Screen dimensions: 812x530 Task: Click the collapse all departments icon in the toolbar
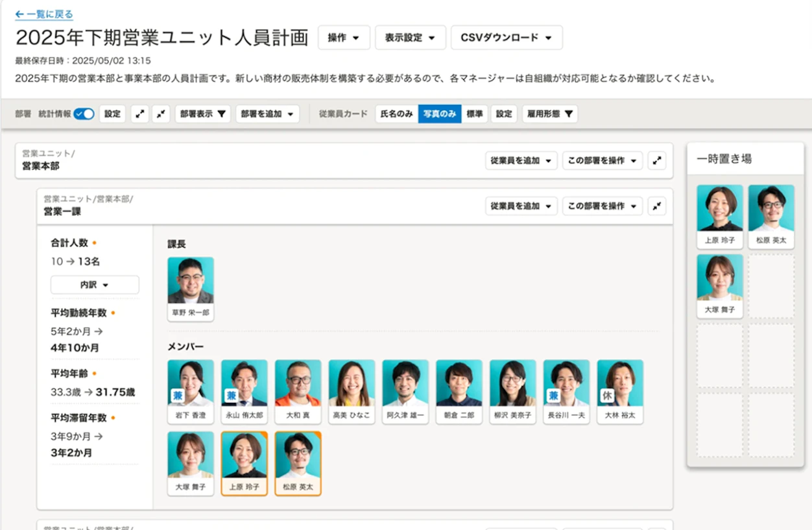[161, 114]
